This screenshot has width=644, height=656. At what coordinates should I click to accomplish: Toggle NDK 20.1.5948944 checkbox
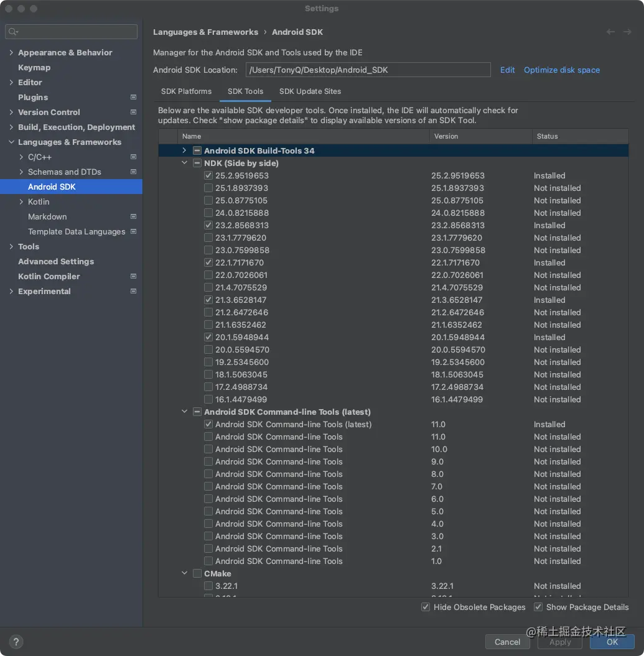pyautogui.click(x=208, y=337)
